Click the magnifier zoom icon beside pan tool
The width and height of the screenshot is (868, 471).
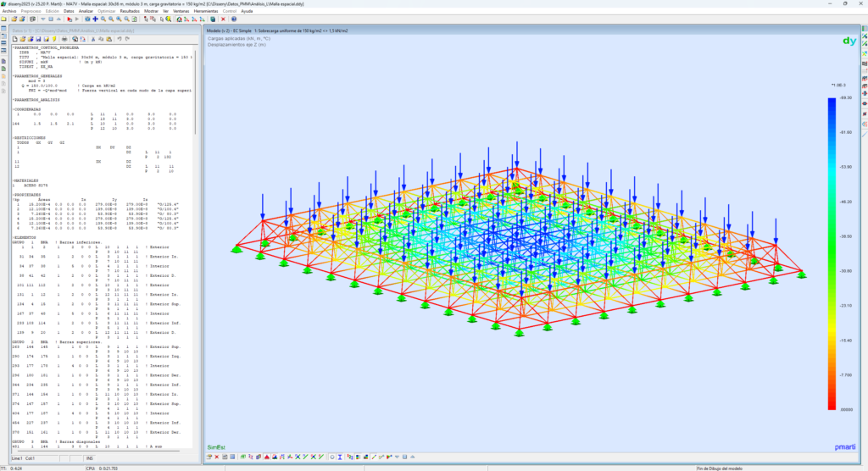pos(103,19)
